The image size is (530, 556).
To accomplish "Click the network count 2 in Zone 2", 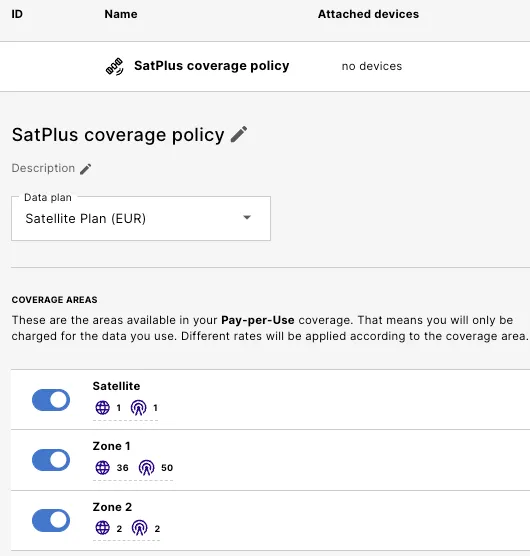I will coord(157,529).
